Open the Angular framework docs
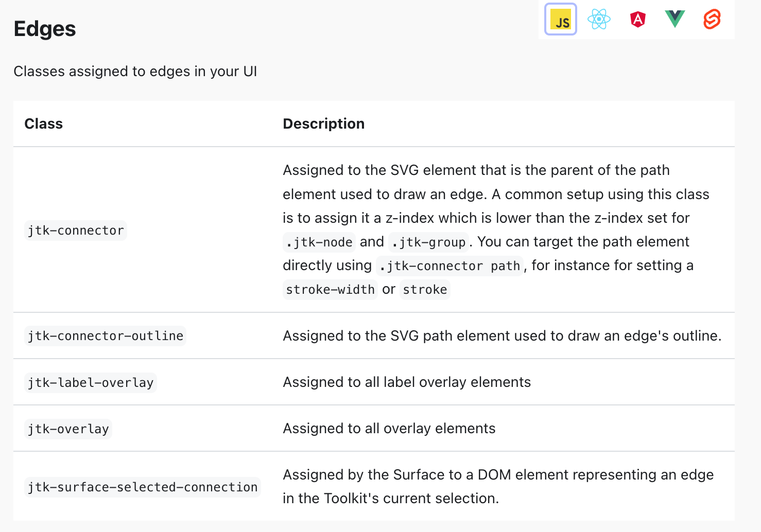The height and width of the screenshot is (532, 761). [637, 20]
